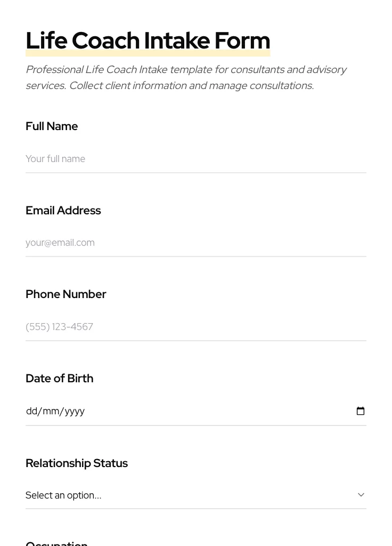Select the year (yyyy) date segment
Viewport: 392px width, 546px height.
pos(75,411)
